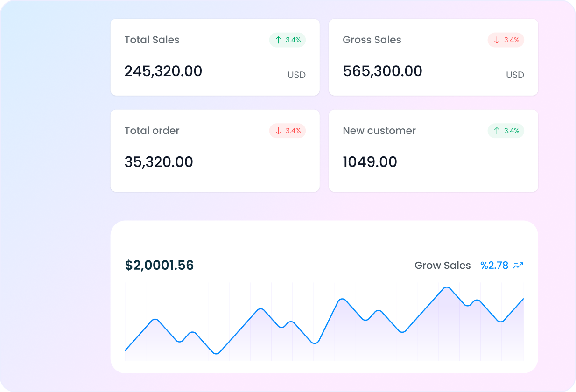Open the Total Sales card title
The height and width of the screenshot is (392, 576).
[152, 40]
